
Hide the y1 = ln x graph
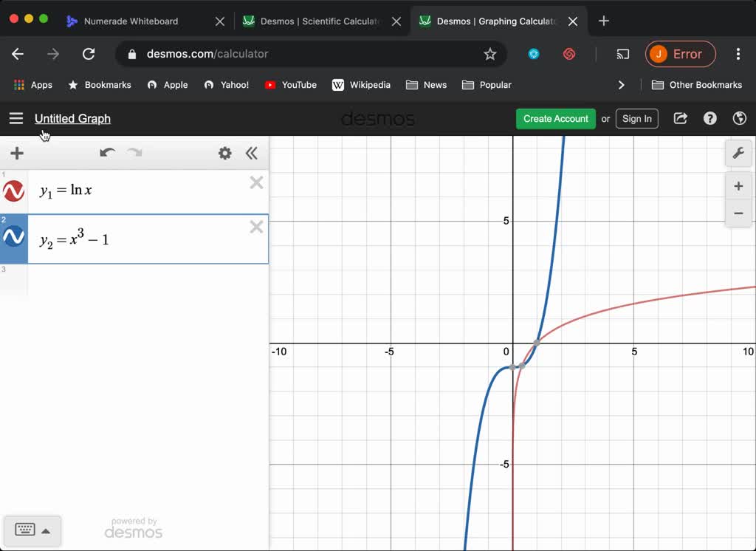[x=13, y=191]
